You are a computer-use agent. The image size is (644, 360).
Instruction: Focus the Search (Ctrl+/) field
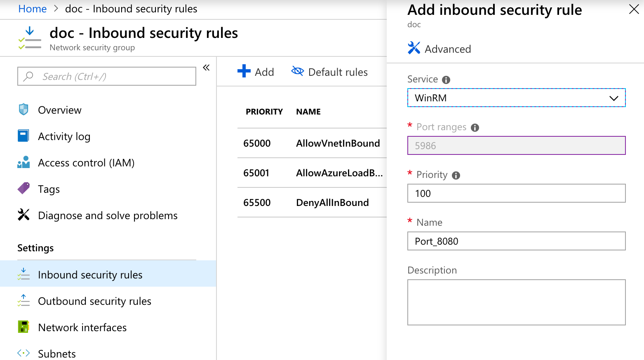(x=107, y=76)
